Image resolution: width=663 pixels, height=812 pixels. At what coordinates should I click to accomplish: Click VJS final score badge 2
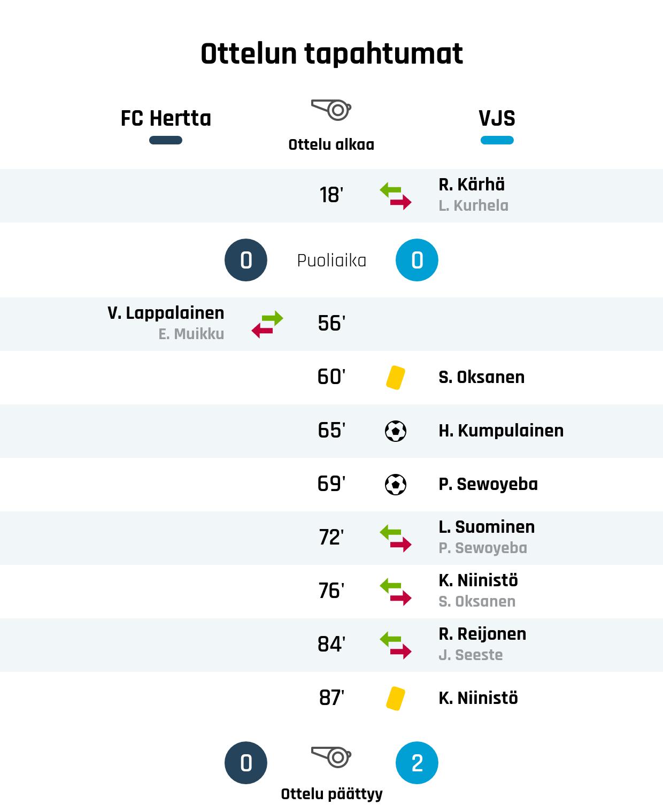[x=417, y=763]
